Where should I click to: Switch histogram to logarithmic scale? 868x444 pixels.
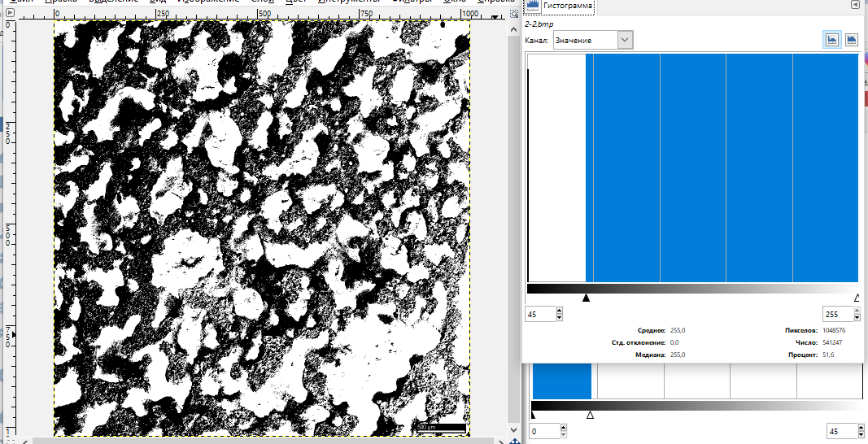pyautogui.click(x=851, y=40)
